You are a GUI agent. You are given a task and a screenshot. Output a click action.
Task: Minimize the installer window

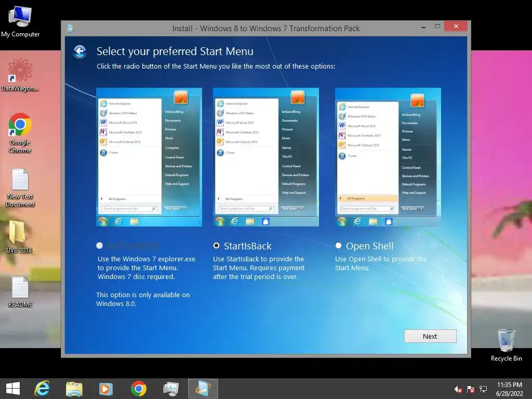tap(423, 27)
